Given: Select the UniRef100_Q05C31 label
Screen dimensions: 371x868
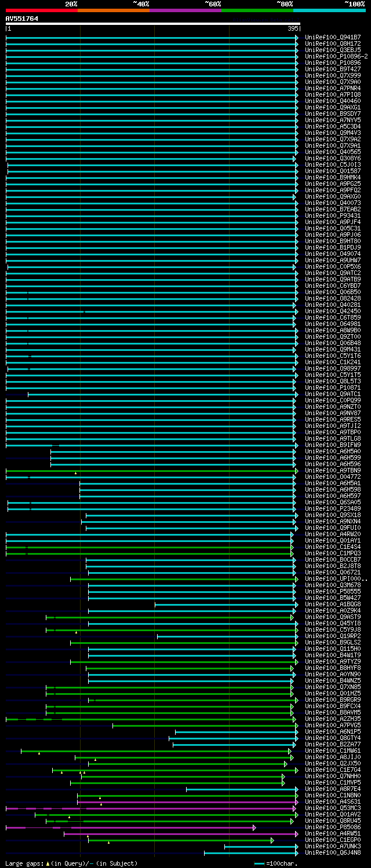Looking at the screenshot, I should coord(333,228).
